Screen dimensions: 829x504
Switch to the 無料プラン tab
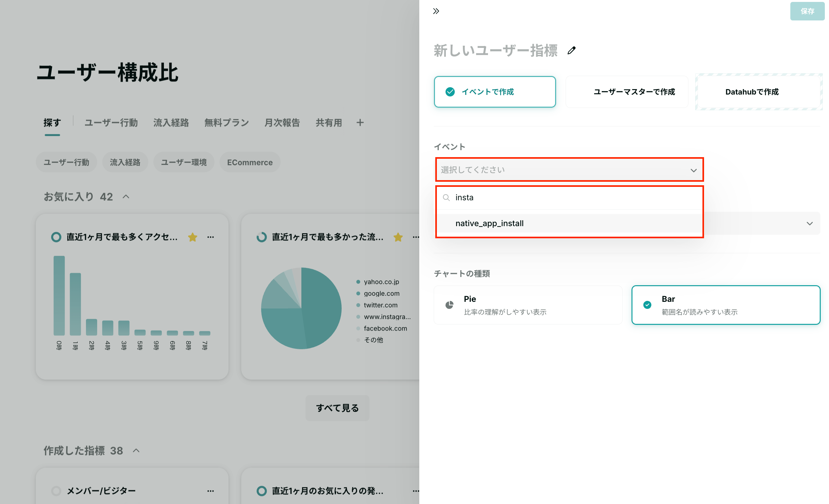point(227,123)
